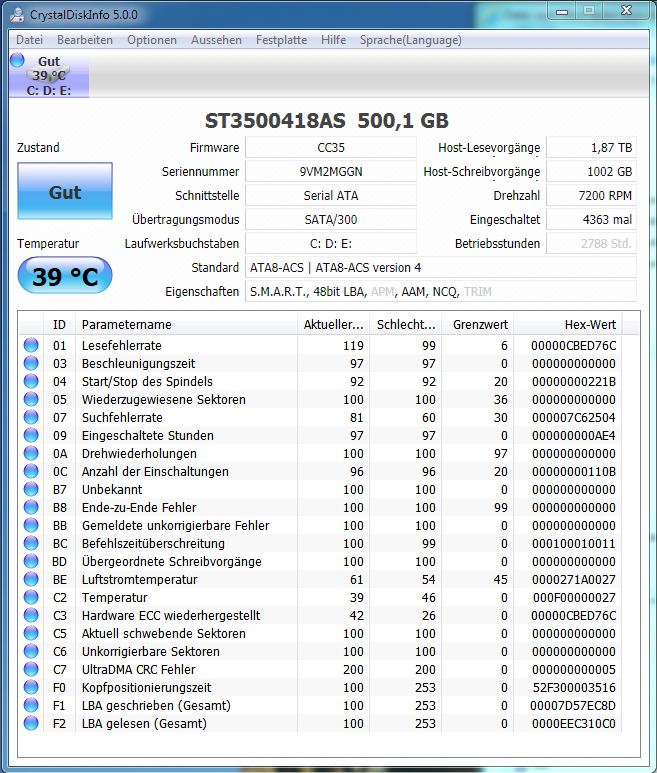The image size is (657, 773).
Task: Click status icon for Ende-zu-Ende Fehler
Action: 31,507
